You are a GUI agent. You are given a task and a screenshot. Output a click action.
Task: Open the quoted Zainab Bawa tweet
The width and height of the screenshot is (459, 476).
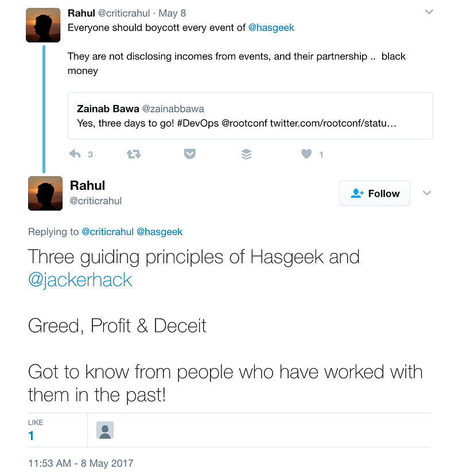(x=250, y=116)
